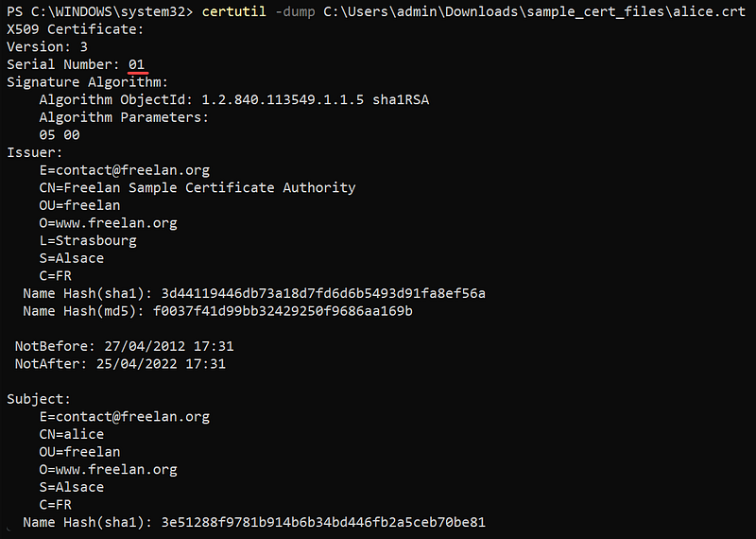Click the underlined serial number 01
756x539 pixels.
[x=137, y=64]
